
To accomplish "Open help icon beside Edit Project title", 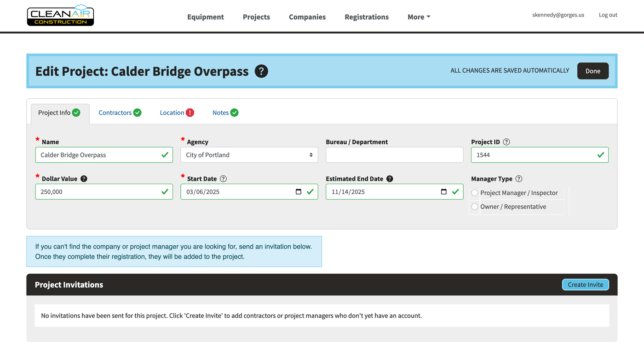I will [x=261, y=71].
